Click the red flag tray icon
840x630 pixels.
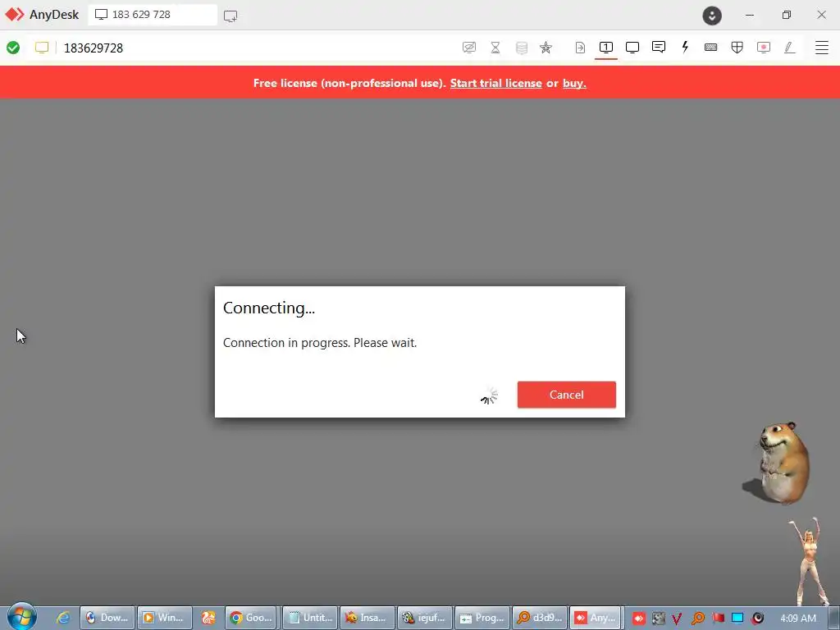tap(718, 619)
